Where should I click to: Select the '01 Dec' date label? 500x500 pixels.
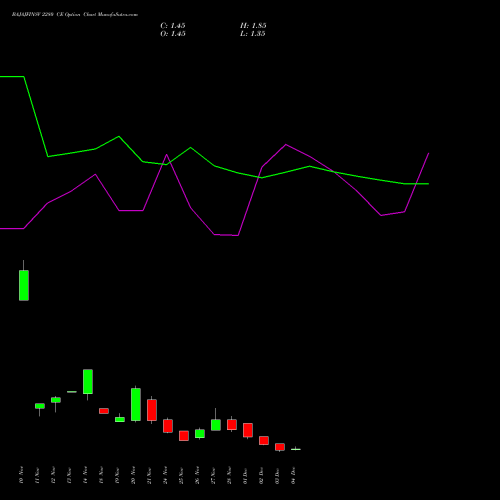pos(245,475)
